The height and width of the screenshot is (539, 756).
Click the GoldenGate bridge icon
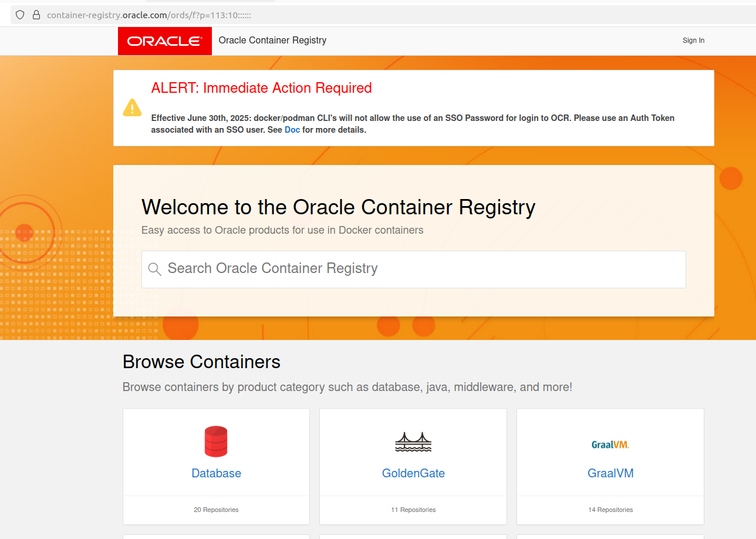[x=413, y=442]
